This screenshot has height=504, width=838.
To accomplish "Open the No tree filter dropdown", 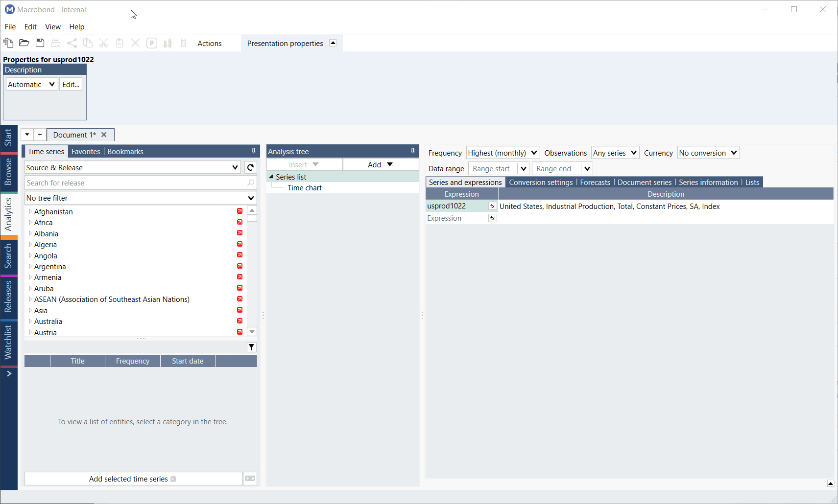I will (141, 198).
